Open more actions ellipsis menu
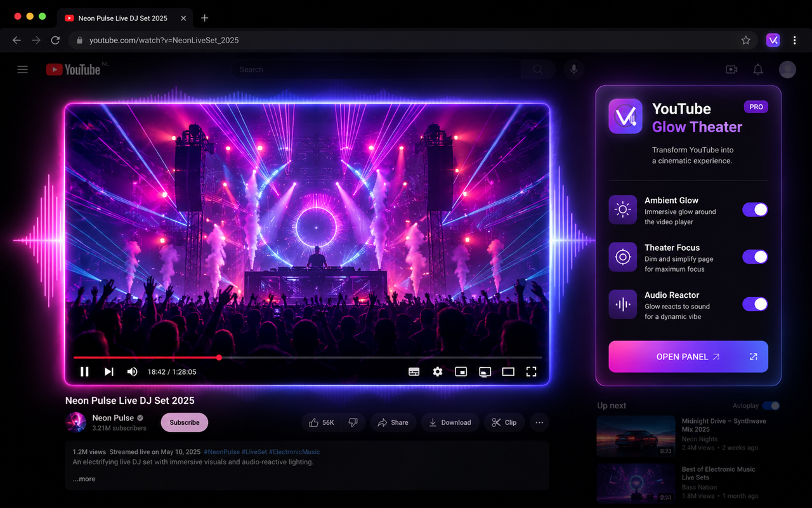This screenshot has height=508, width=812. point(539,422)
